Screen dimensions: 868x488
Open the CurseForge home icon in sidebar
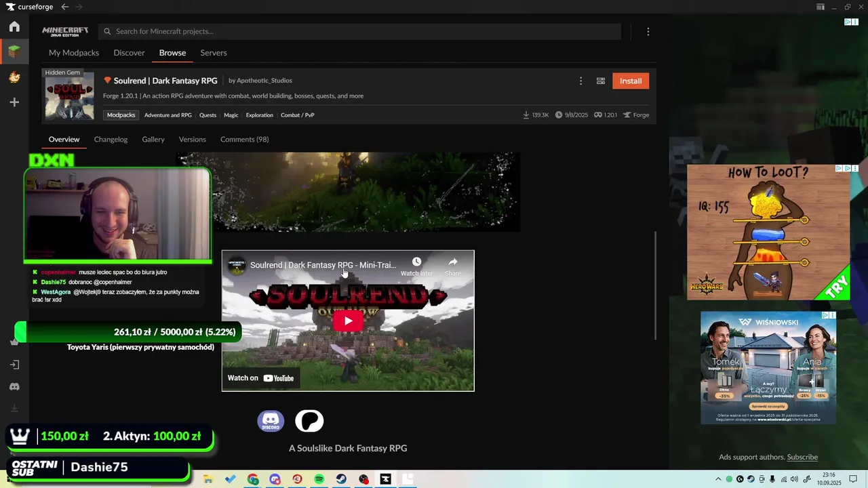tap(14, 27)
